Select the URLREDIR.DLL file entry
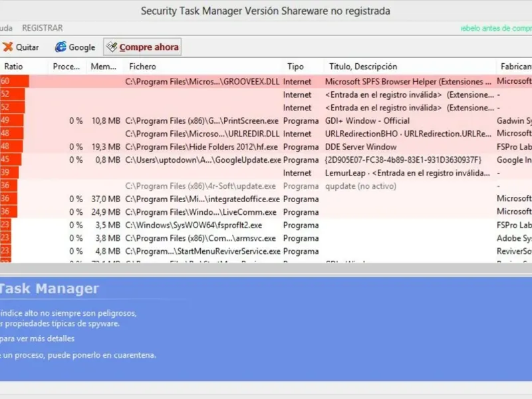Screen dimensions: 532x399 tap(202, 134)
